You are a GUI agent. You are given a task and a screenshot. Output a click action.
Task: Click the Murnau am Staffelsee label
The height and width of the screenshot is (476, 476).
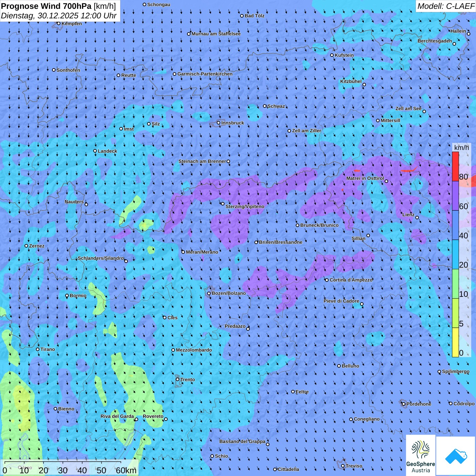click(216, 34)
